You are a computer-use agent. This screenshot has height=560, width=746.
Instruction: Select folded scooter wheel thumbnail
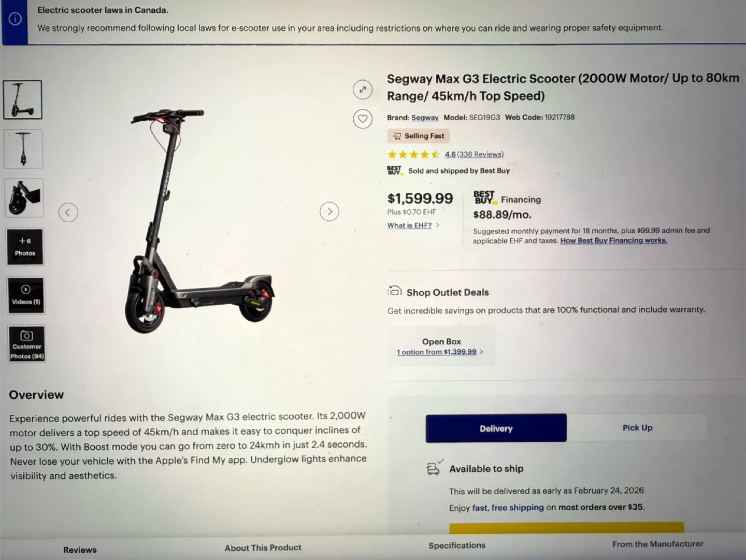(24, 198)
